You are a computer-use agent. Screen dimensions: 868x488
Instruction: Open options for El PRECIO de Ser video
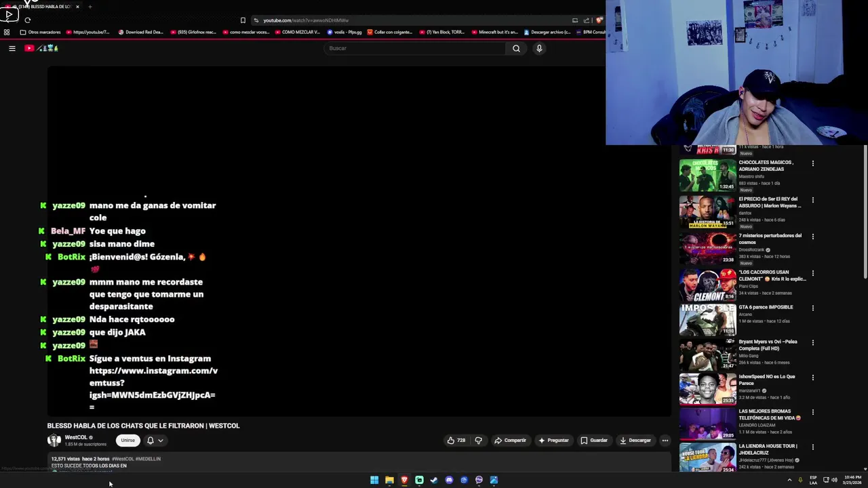tap(812, 200)
